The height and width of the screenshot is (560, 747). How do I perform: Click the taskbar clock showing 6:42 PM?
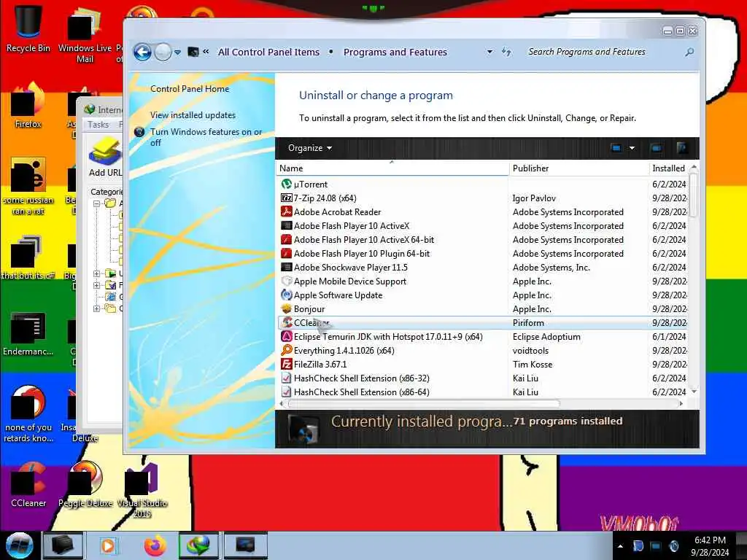click(710, 545)
